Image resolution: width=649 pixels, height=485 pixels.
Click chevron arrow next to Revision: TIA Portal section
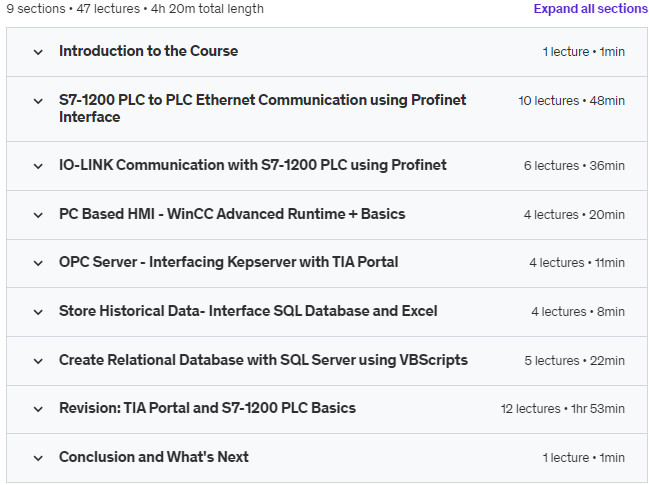(x=38, y=409)
